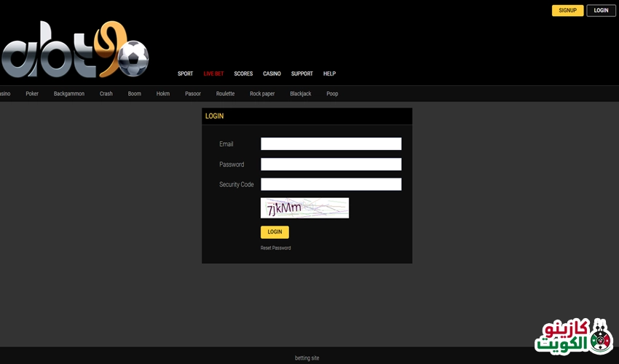Open the SUPPORT page
The width and height of the screenshot is (619, 364).
click(301, 74)
